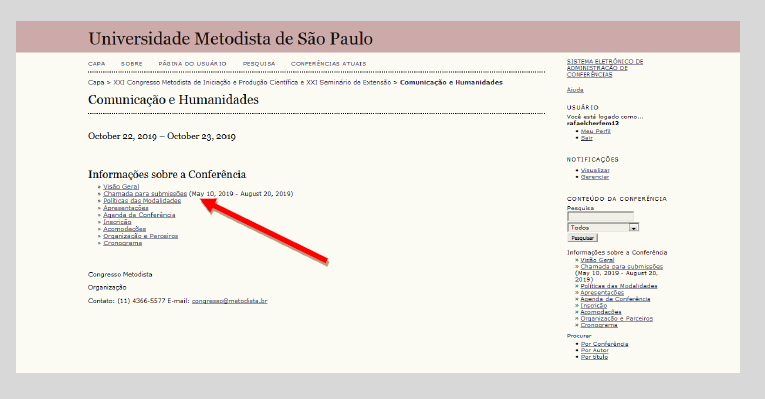Screen dimensions: 765x399
Task: Go to PÁGINA DO USUÁRIO
Action: point(193,64)
